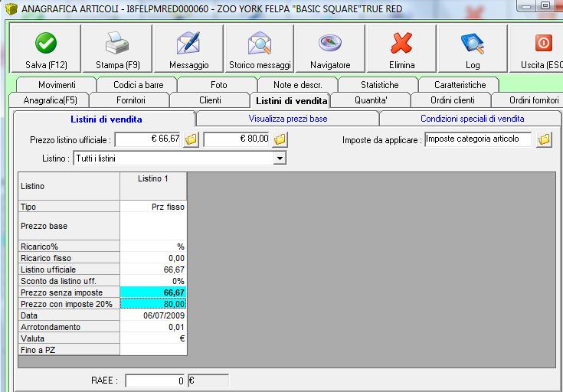
Task: Click the Elimina red X button
Action: [401, 48]
